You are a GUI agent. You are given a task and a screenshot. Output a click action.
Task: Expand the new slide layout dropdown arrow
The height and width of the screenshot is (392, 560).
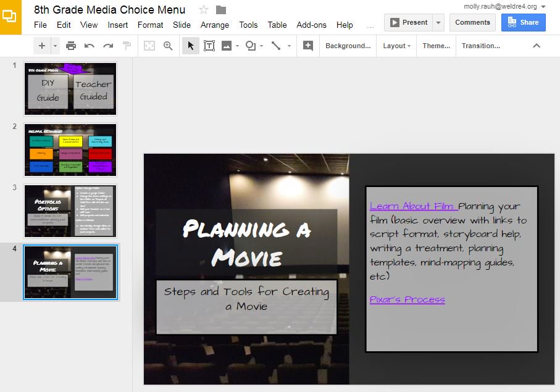55,46
